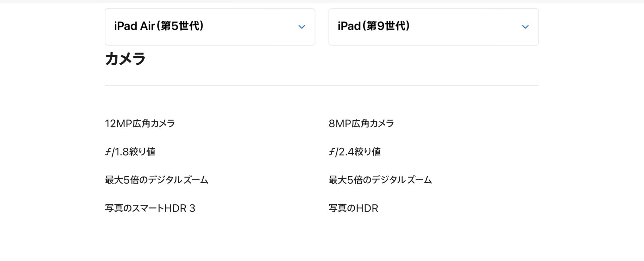Click the chevron in iPad Air selector
This screenshot has width=644, height=261.
click(302, 27)
